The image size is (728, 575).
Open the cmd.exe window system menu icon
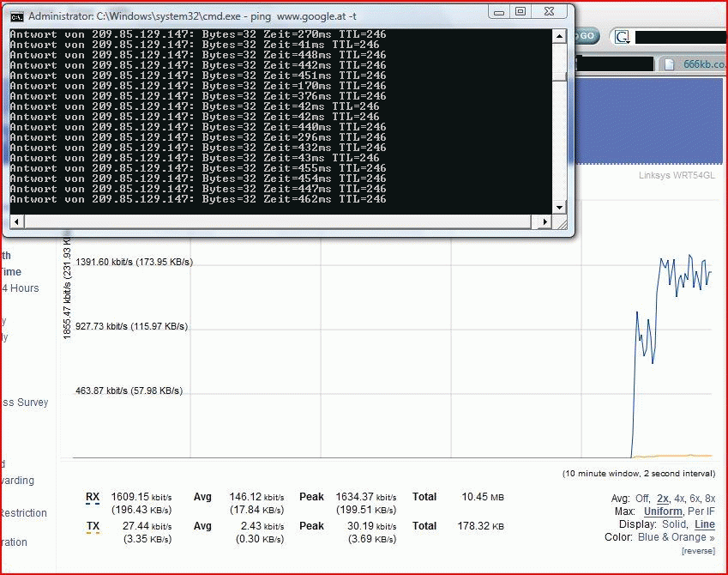coord(17,16)
